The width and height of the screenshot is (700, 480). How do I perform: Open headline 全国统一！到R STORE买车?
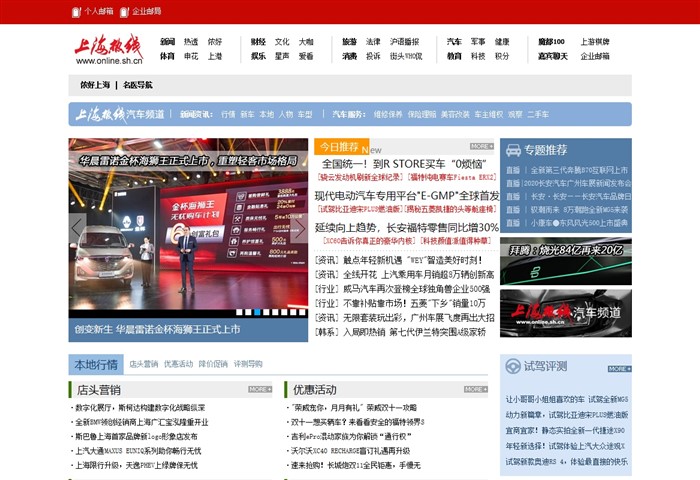tap(404, 164)
